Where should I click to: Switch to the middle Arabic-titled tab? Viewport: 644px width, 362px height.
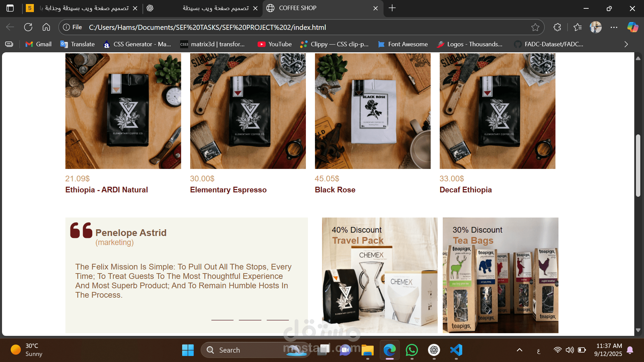coord(203,8)
